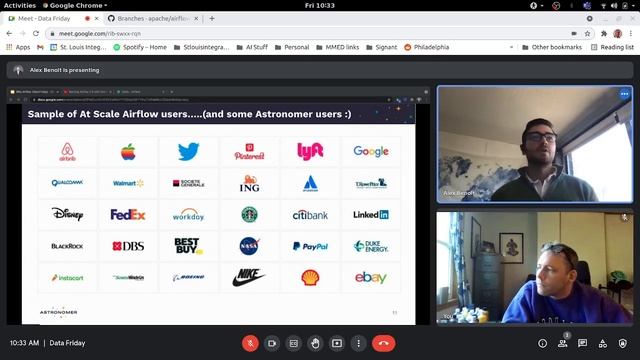This screenshot has height=360, width=640.
Task: Open Other bookmarks folder
Action: tap(552, 47)
